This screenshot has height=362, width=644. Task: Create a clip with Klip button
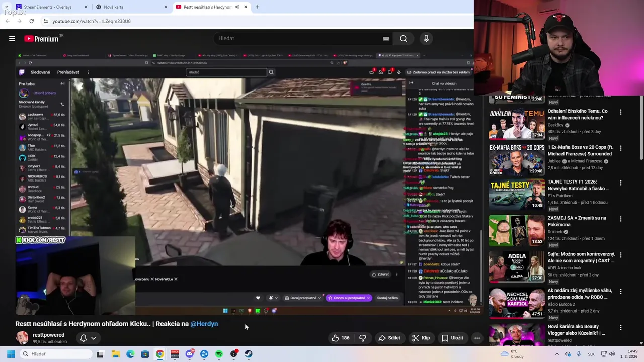[421, 338]
